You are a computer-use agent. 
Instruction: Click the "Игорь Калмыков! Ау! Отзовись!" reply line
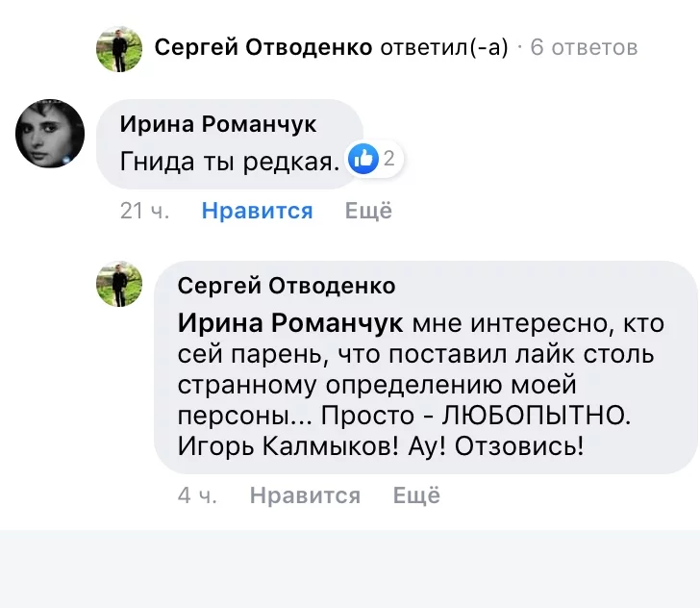click(381, 447)
